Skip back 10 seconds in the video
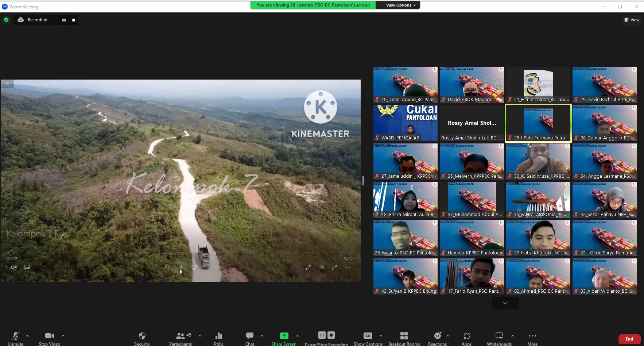Image resolution: width=644 pixels, height=346 pixels. pyautogui.click(x=168, y=267)
